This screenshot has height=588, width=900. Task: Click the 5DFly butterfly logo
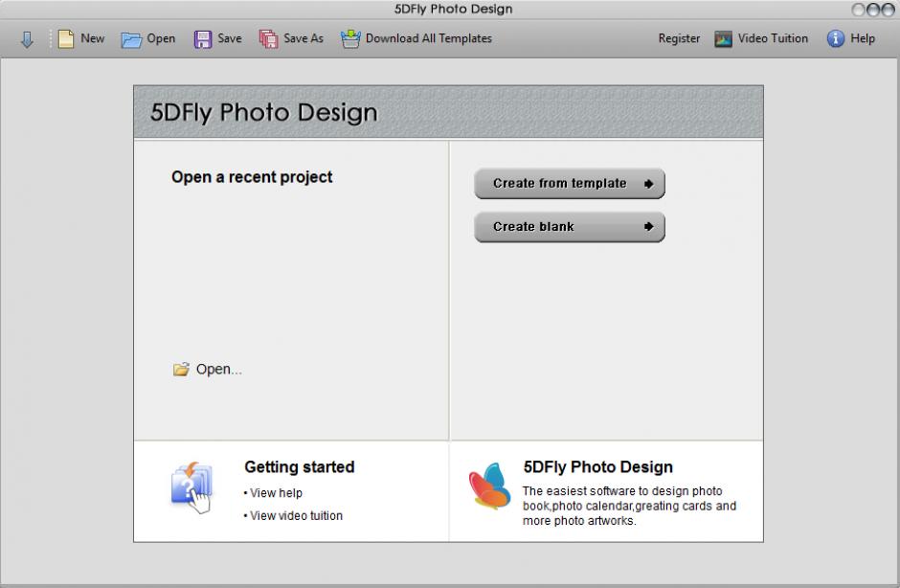tap(489, 486)
